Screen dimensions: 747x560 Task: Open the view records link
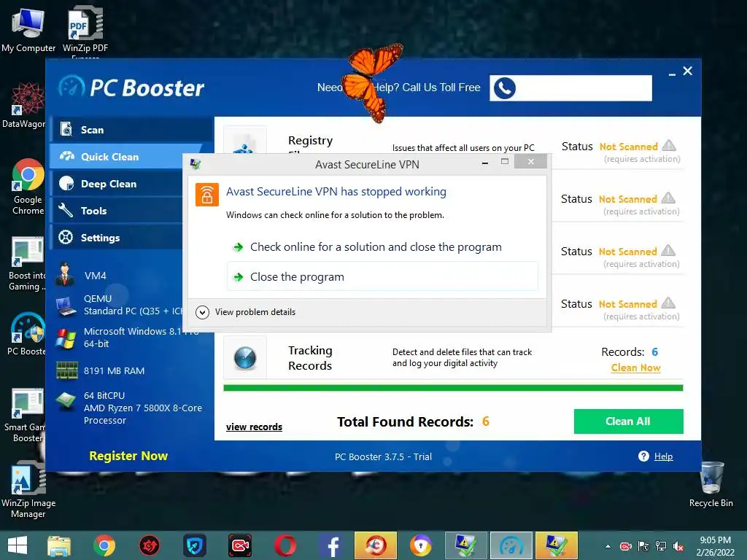[x=254, y=427]
